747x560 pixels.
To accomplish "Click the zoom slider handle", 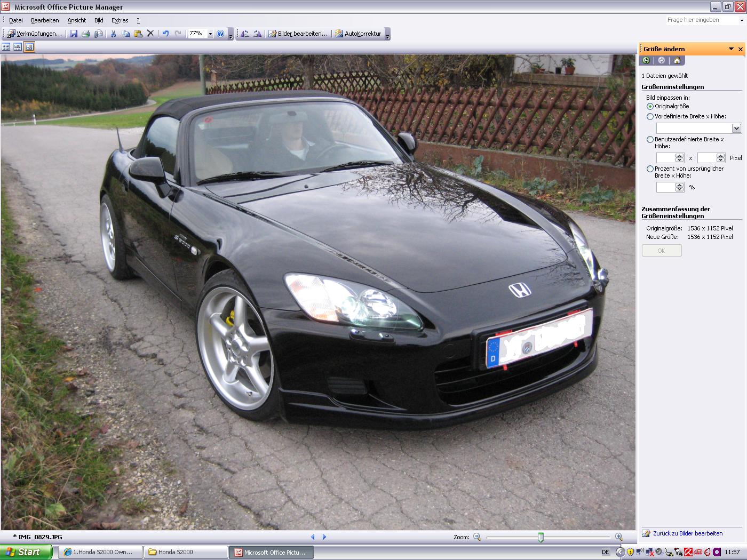I will (541, 537).
